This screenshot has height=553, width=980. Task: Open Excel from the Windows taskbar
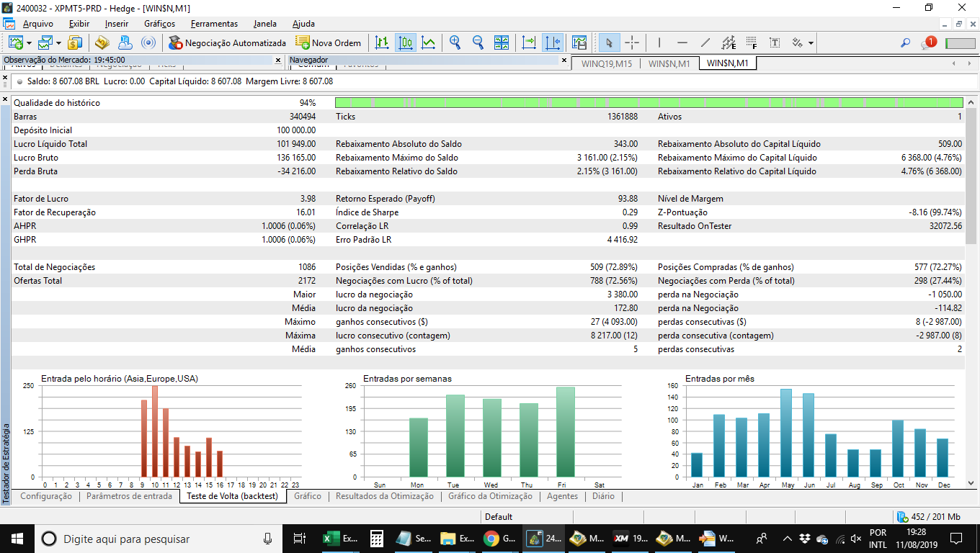[341, 538]
